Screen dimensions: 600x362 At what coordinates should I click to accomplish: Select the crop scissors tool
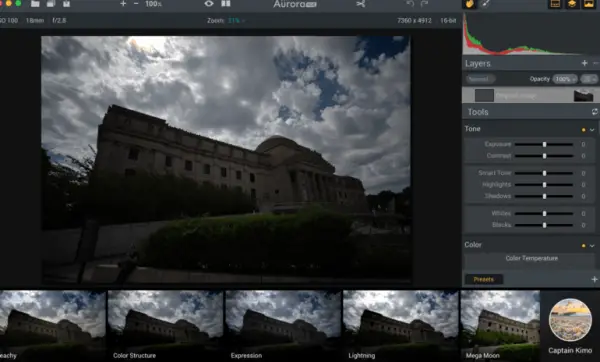coord(360,3)
